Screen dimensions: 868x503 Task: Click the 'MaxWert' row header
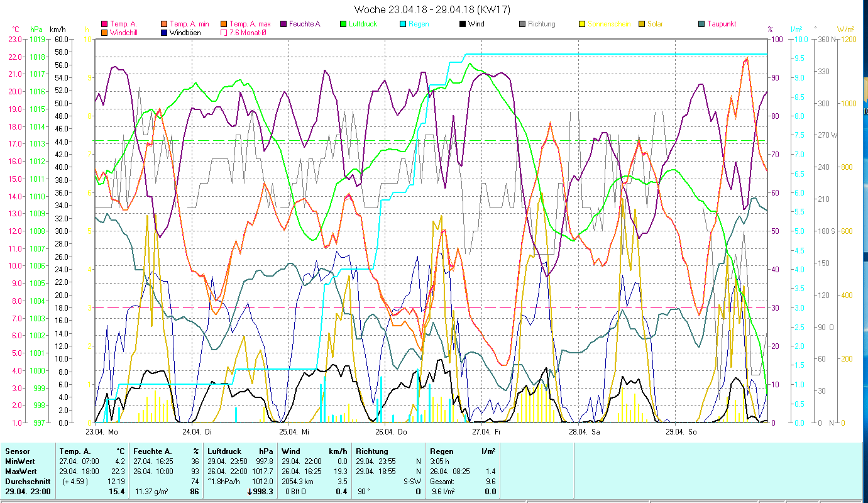pos(21,471)
